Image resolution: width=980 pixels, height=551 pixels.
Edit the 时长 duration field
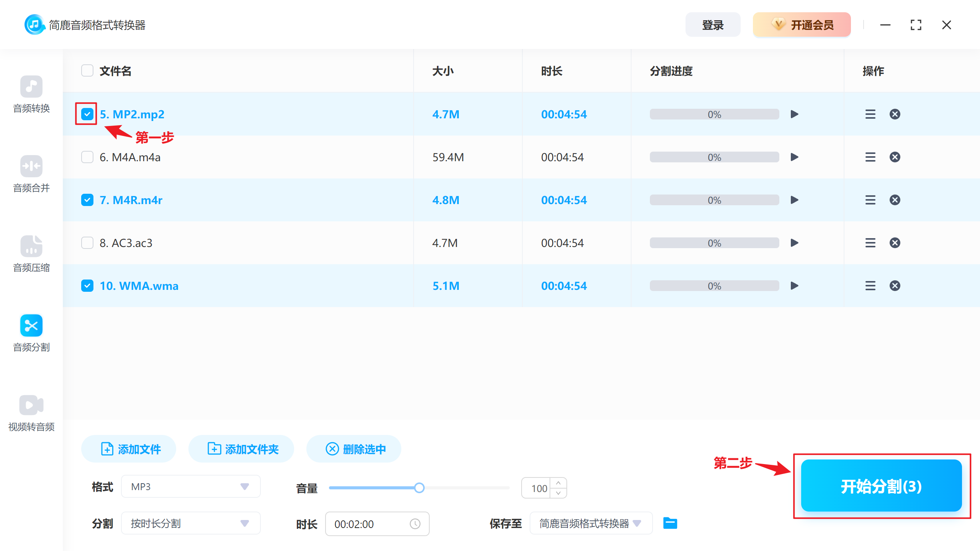click(x=368, y=524)
